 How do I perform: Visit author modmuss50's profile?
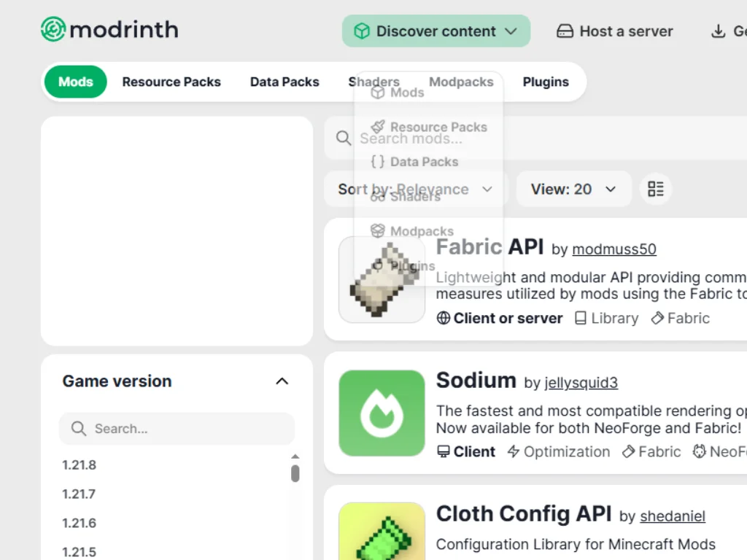(614, 249)
